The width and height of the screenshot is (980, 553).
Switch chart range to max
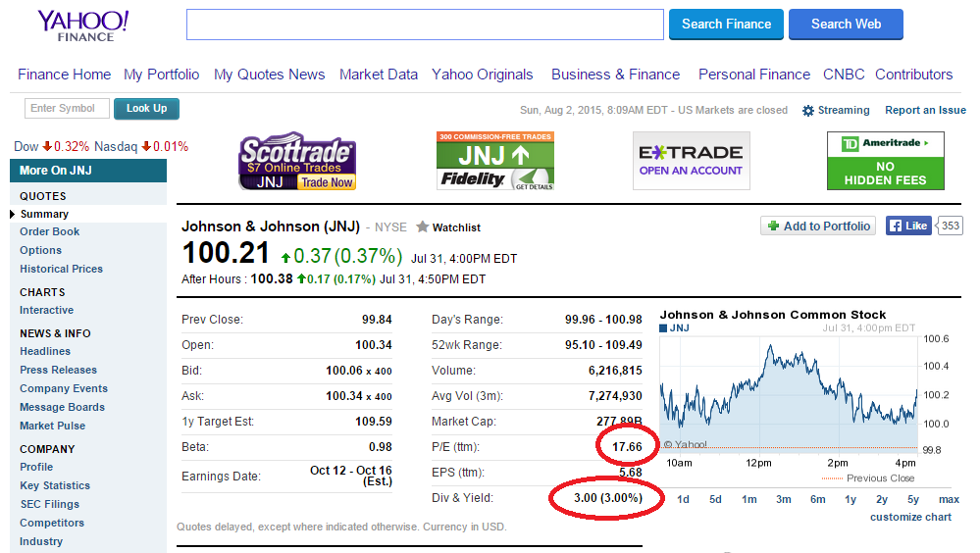point(949,499)
